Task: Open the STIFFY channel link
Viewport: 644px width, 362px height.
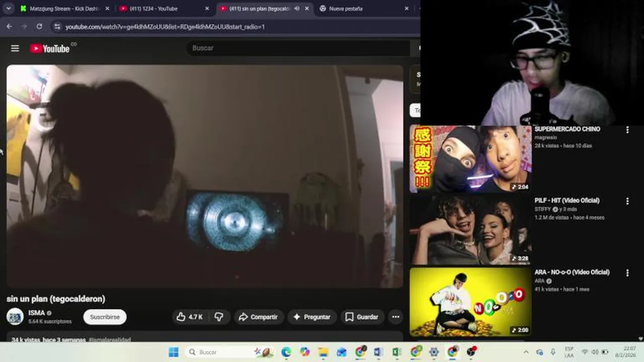Action: [543, 209]
